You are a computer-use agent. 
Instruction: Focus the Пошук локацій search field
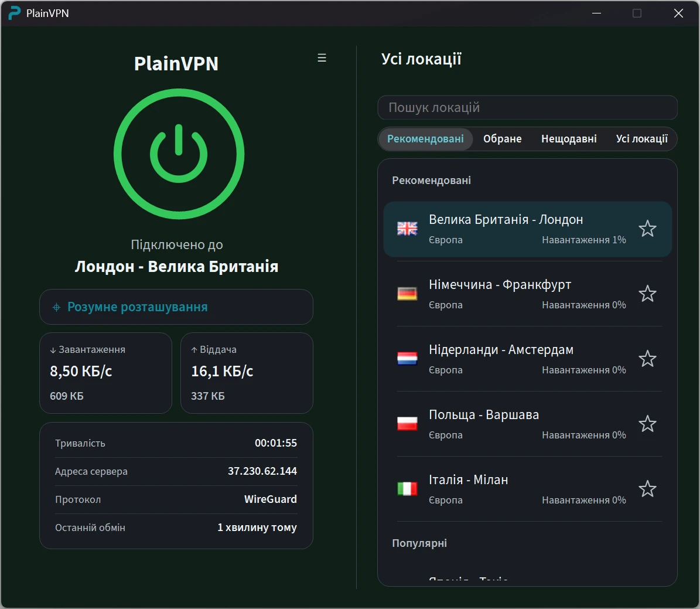click(527, 107)
